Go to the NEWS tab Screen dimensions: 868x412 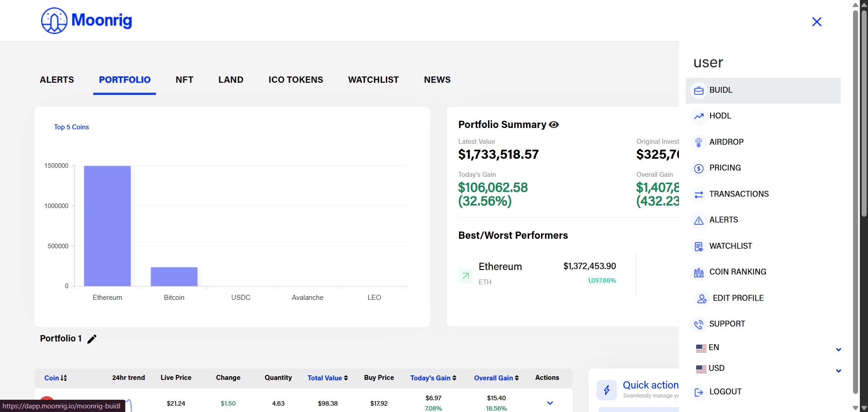[437, 80]
